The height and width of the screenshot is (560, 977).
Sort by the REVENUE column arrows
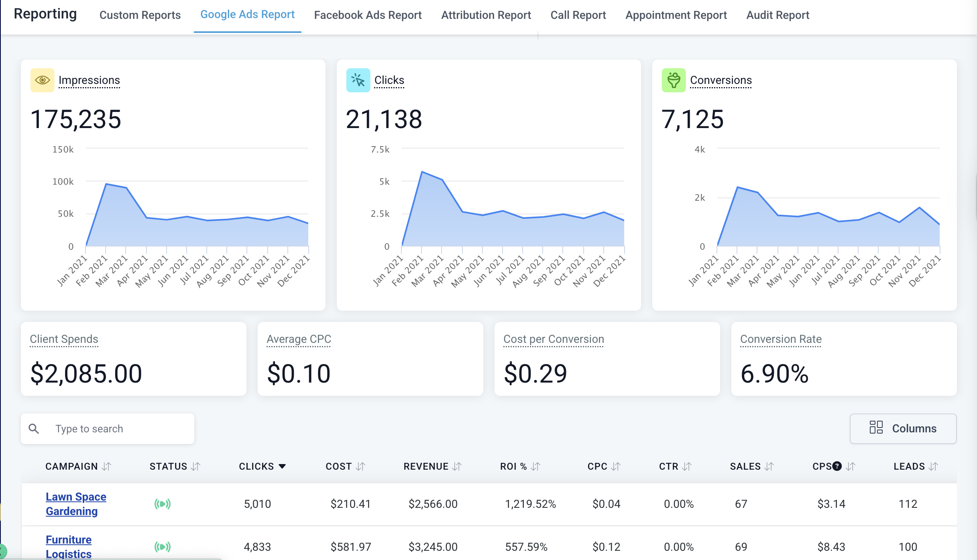pyautogui.click(x=457, y=466)
